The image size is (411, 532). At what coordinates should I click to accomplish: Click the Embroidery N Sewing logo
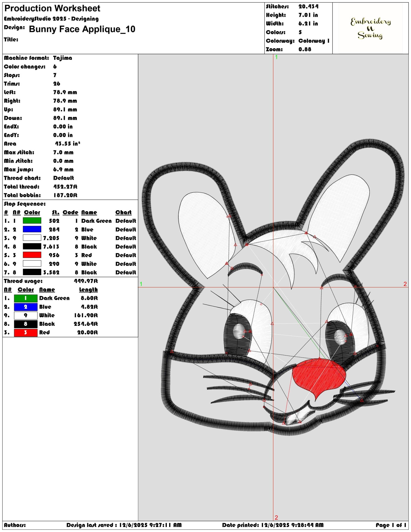point(370,28)
